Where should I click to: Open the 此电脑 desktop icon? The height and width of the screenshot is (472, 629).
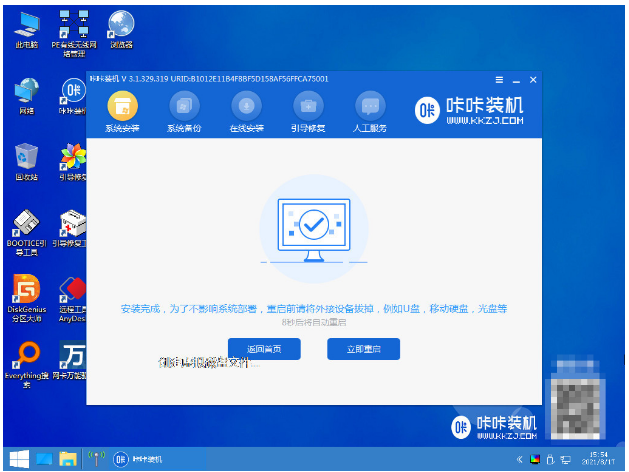pos(26,31)
